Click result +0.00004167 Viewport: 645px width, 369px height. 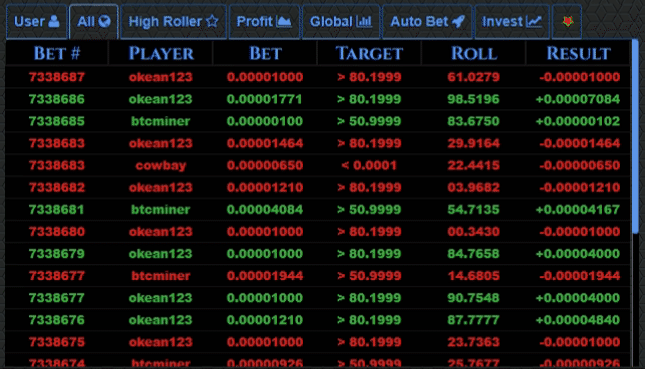tap(578, 210)
